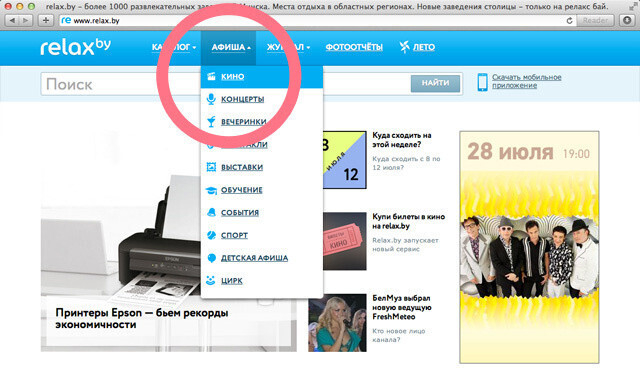640x388 pixels.
Task: Click the microphone icon beside Концерты
Action: (211, 99)
